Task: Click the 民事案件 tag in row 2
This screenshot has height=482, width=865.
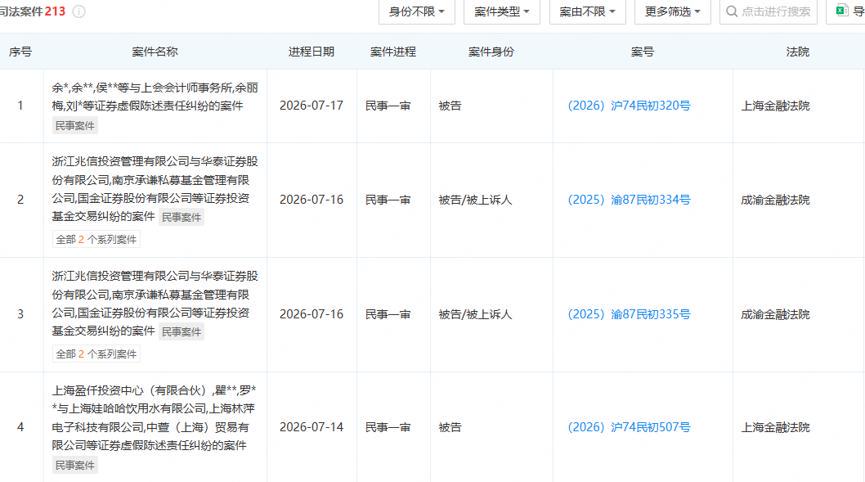Action: click(181, 217)
